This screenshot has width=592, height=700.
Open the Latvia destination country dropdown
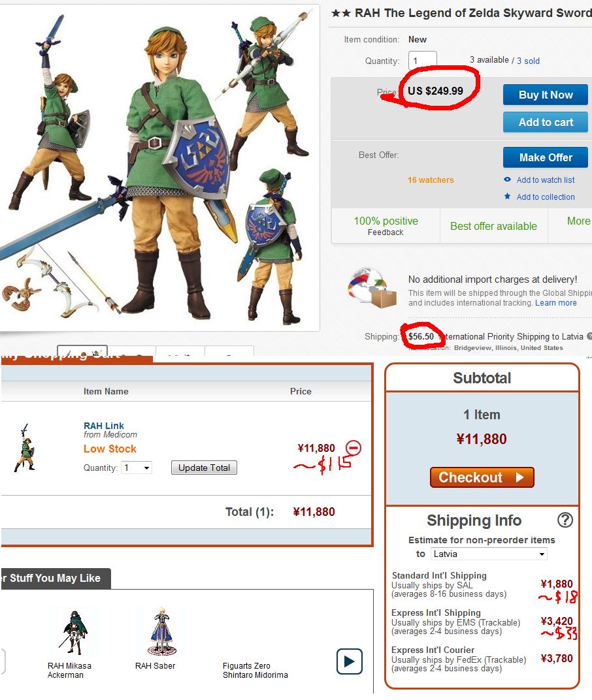(489, 554)
